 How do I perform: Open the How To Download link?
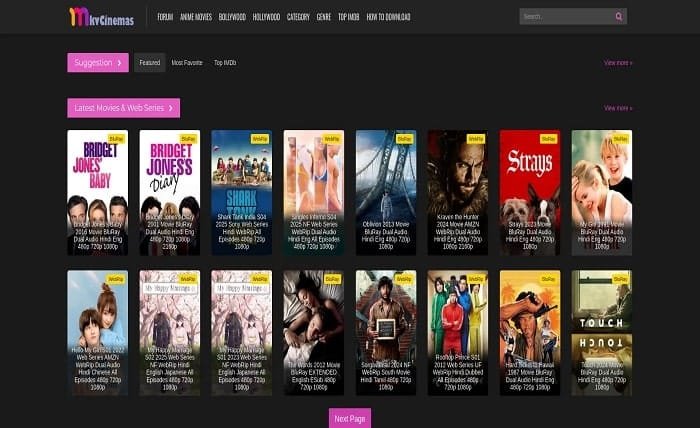[x=388, y=17]
